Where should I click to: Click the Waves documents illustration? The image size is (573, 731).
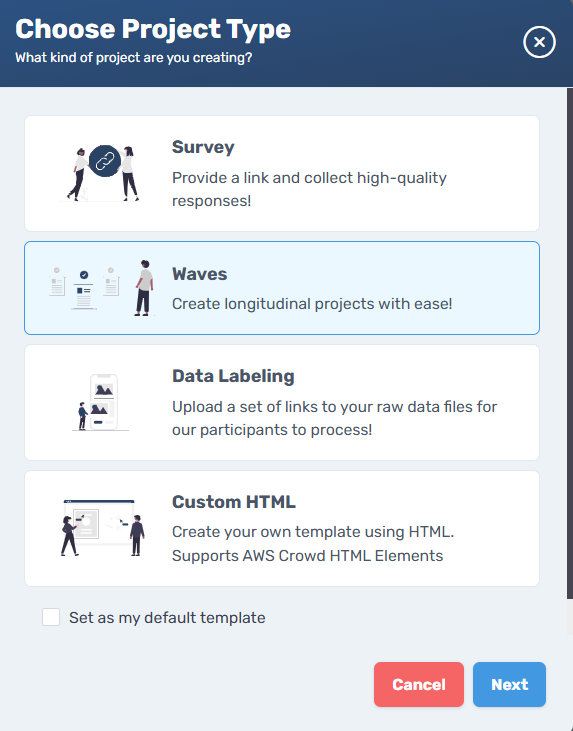pyautogui.click(x=84, y=289)
